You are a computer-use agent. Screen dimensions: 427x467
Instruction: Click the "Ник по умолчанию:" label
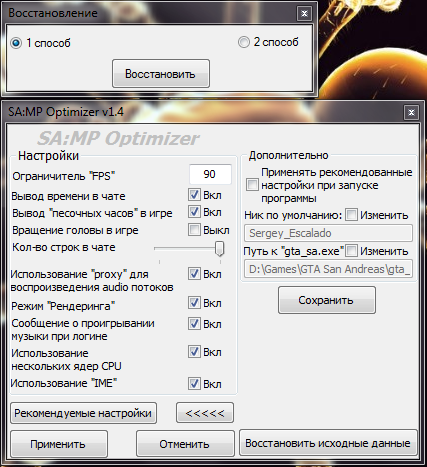(293, 215)
